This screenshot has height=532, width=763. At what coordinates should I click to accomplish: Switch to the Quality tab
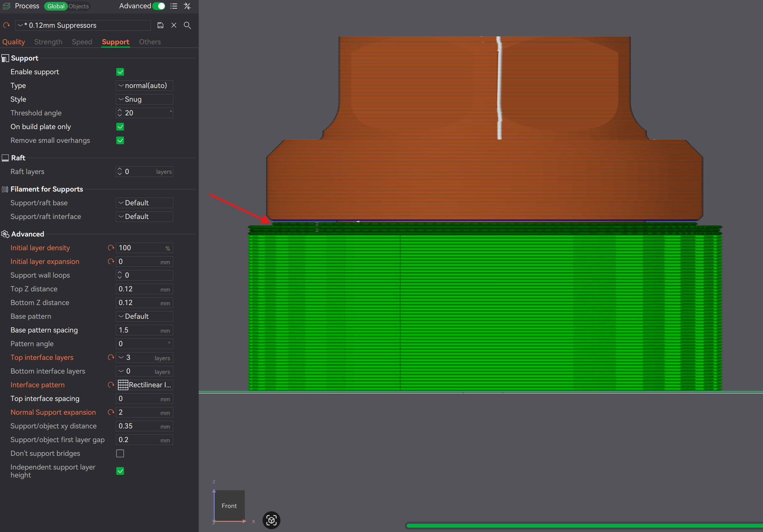coord(14,42)
